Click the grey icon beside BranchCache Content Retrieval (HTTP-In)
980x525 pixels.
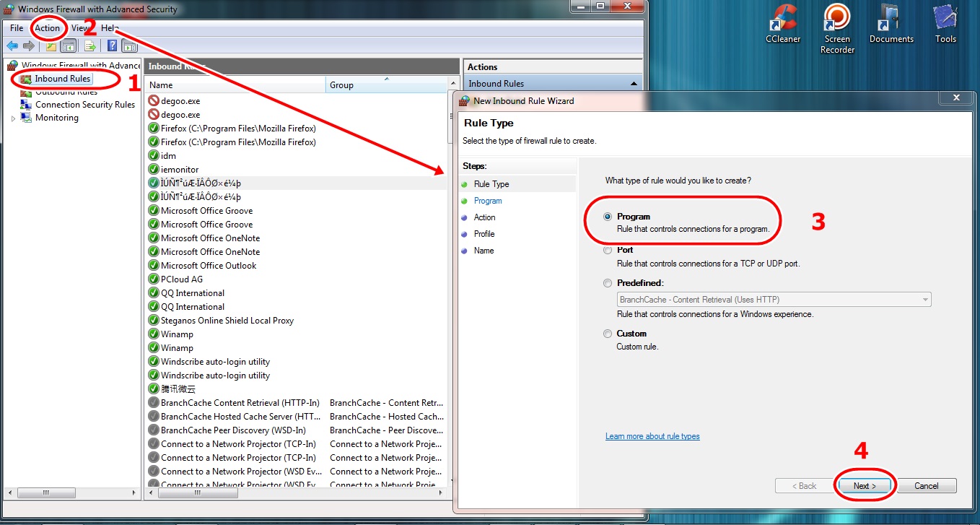coord(153,403)
